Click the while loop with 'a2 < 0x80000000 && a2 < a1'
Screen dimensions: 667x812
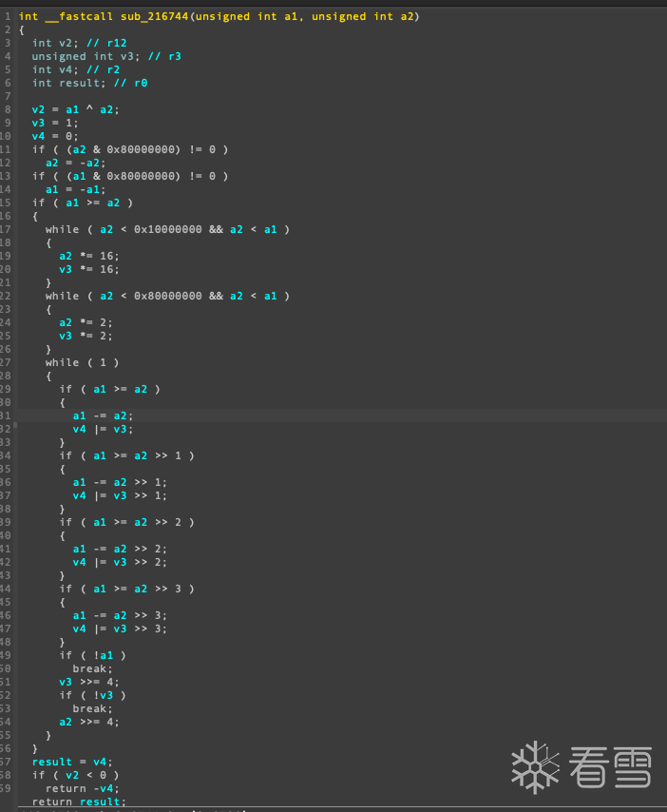[167, 297]
